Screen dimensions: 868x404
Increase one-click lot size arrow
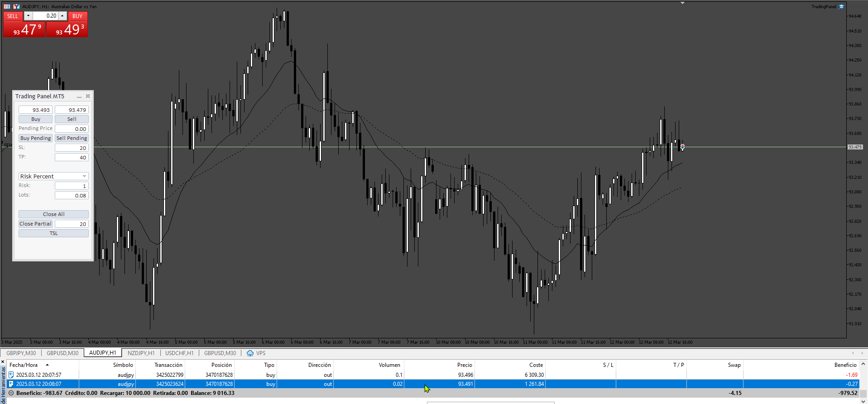pyautogui.click(x=62, y=16)
